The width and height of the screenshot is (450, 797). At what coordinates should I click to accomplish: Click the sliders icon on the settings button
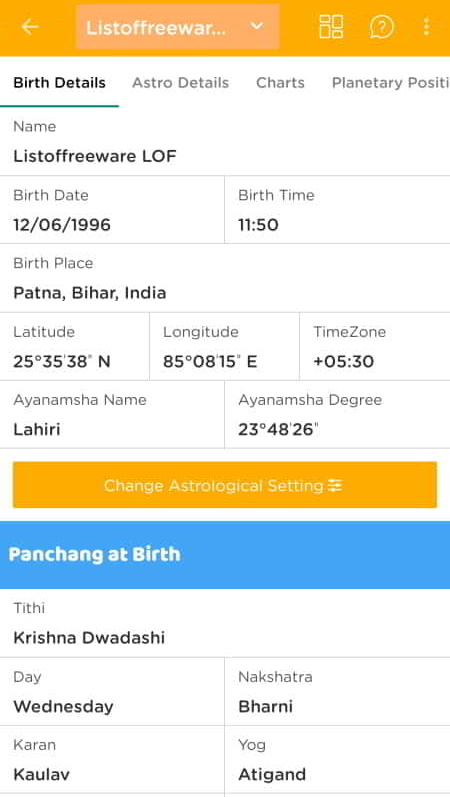click(x=335, y=486)
